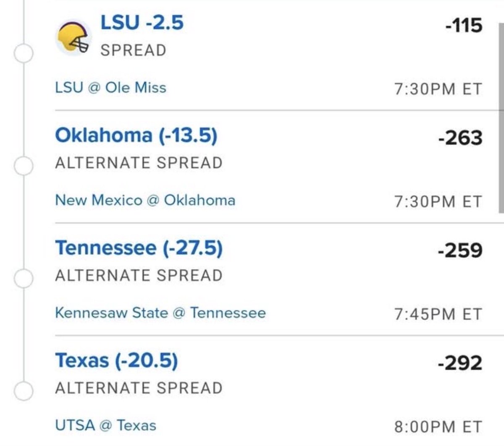
Task: Click the -263 odds for Oklahoma
Action: (460, 138)
